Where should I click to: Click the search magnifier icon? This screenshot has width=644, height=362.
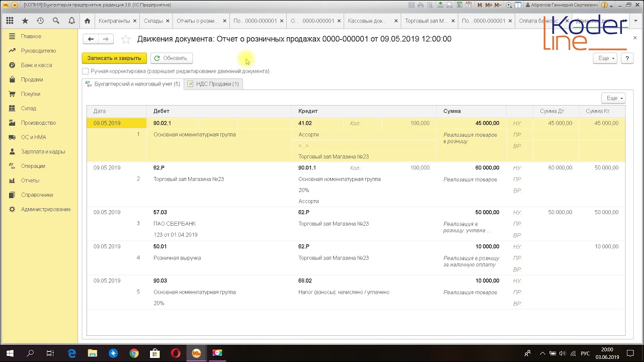pyautogui.click(x=56, y=21)
